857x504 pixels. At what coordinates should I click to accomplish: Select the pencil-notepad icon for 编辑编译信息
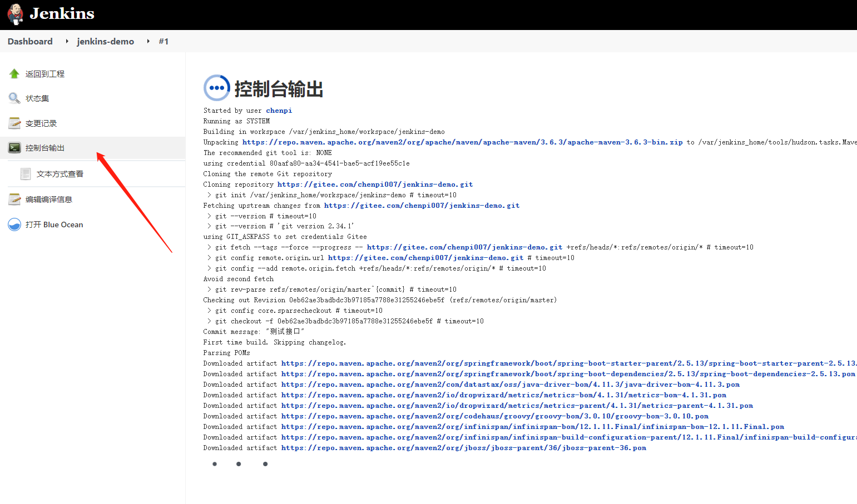(14, 198)
